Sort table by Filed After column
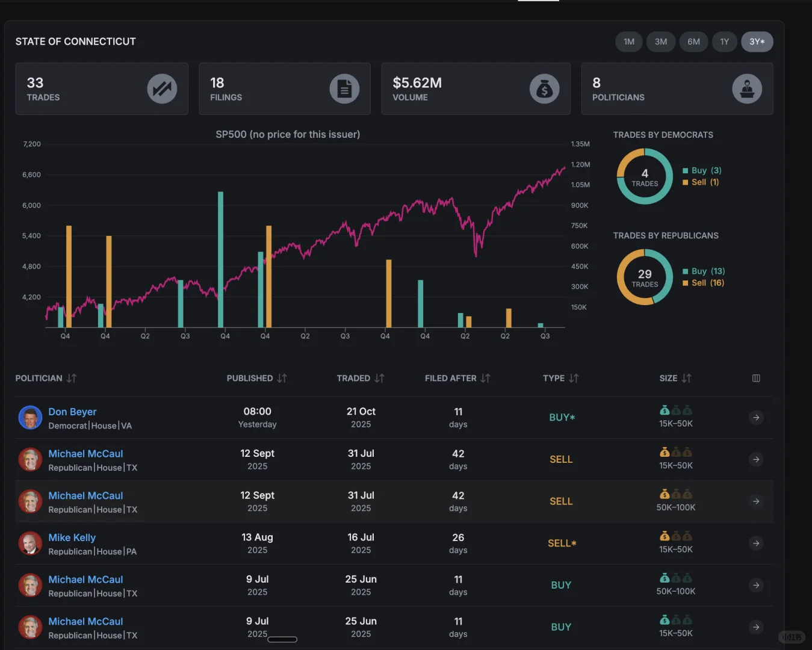Screen dimensions: 812x650 (458, 378)
